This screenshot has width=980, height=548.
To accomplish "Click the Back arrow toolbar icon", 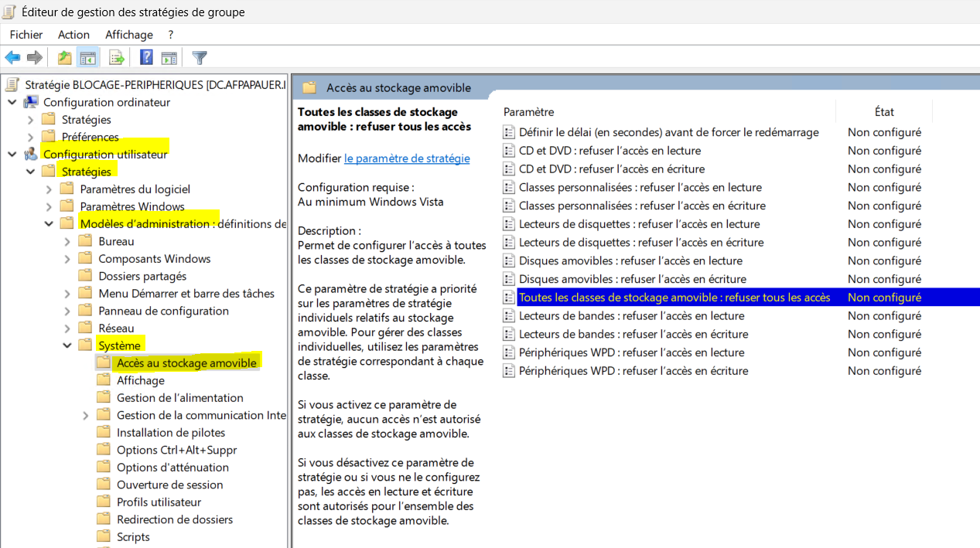I will tap(12, 58).
